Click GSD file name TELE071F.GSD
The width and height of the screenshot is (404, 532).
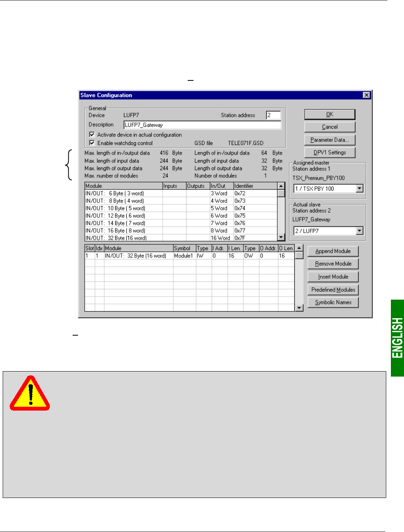point(246,143)
